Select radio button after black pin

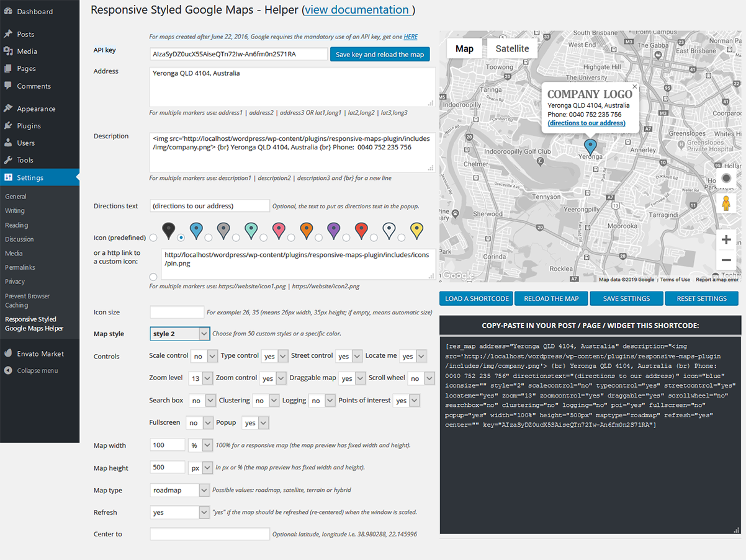pos(181,238)
